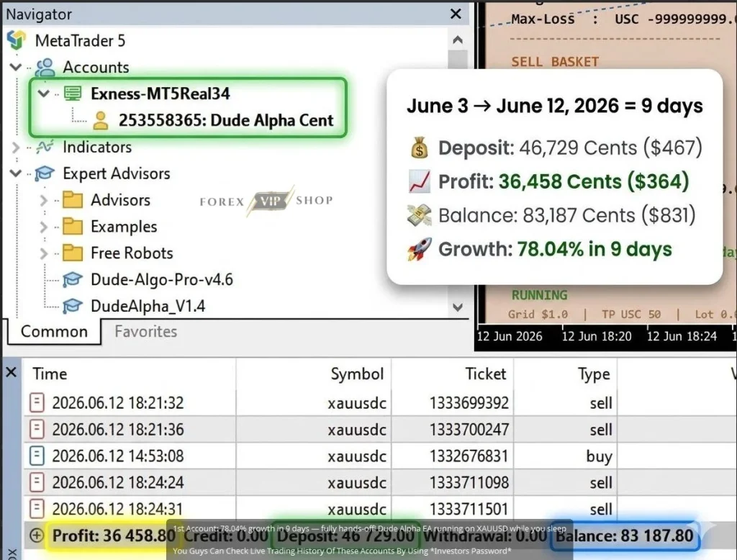Image resolution: width=737 pixels, height=560 pixels.
Task: Click the Exness-MT5Real34 server icon
Action: (73, 94)
